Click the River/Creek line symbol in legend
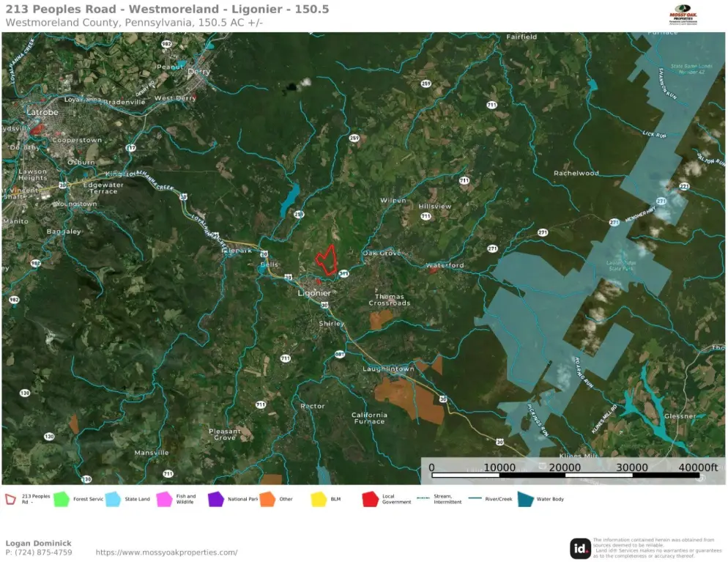Viewport: 728px width, 562px height. click(x=475, y=498)
